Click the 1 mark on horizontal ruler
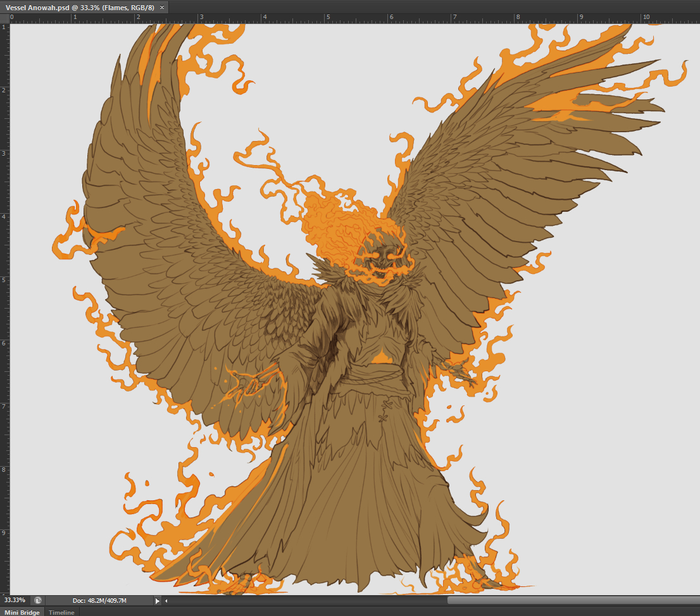700x616 pixels. 75,18
